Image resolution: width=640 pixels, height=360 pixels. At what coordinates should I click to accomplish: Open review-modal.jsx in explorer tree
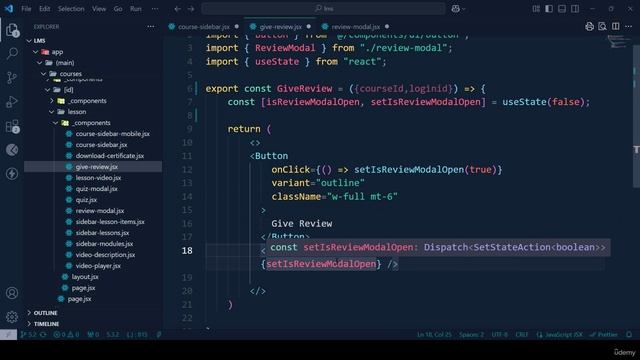pos(100,211)
